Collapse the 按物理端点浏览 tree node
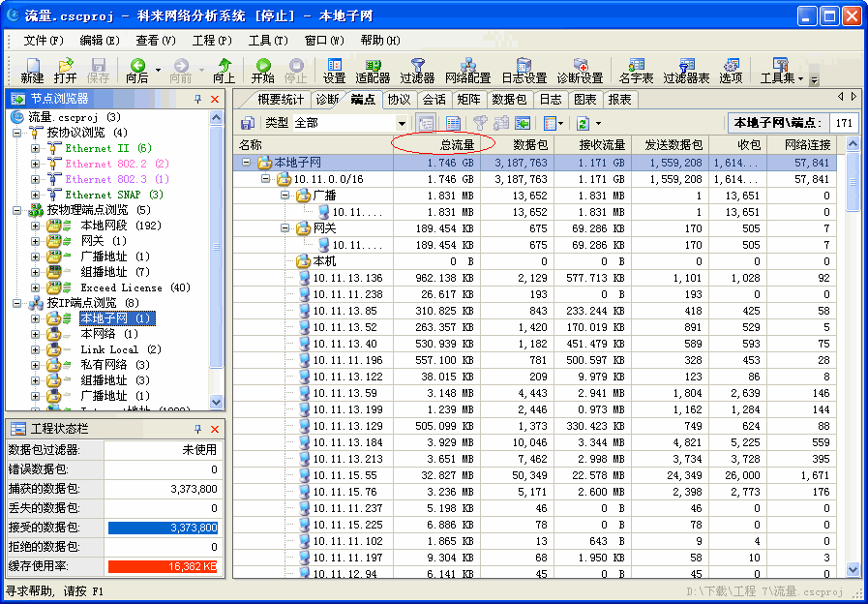 click(18, 210)
